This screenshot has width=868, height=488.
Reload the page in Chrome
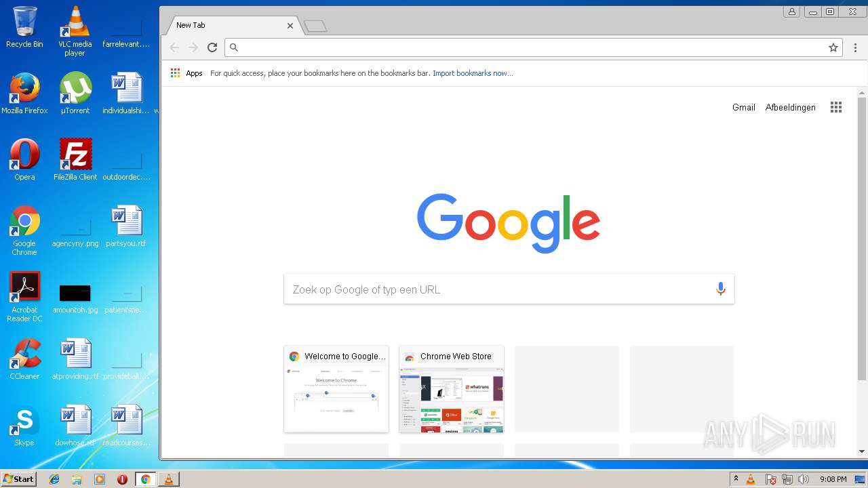point(212,47)
